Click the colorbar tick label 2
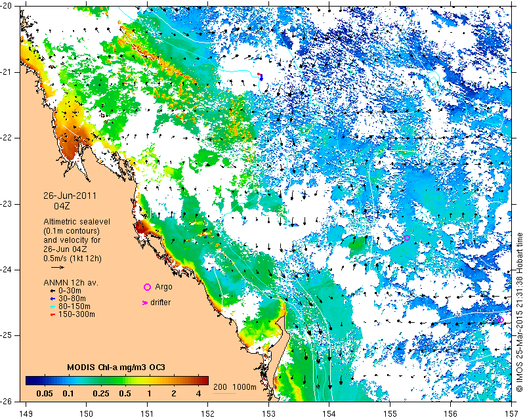This screenshot has height=420, width=525. (x=174, y=393)
